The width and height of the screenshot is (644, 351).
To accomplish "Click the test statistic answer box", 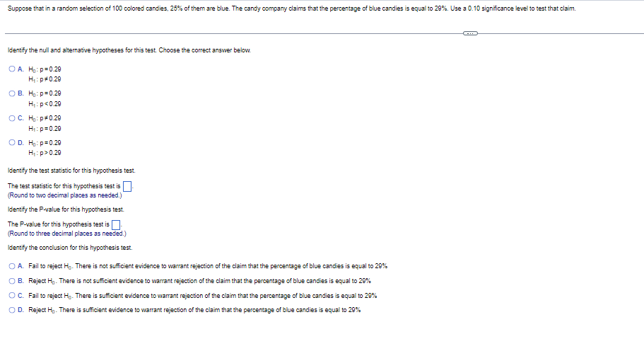I will click(x=127, y=187).
